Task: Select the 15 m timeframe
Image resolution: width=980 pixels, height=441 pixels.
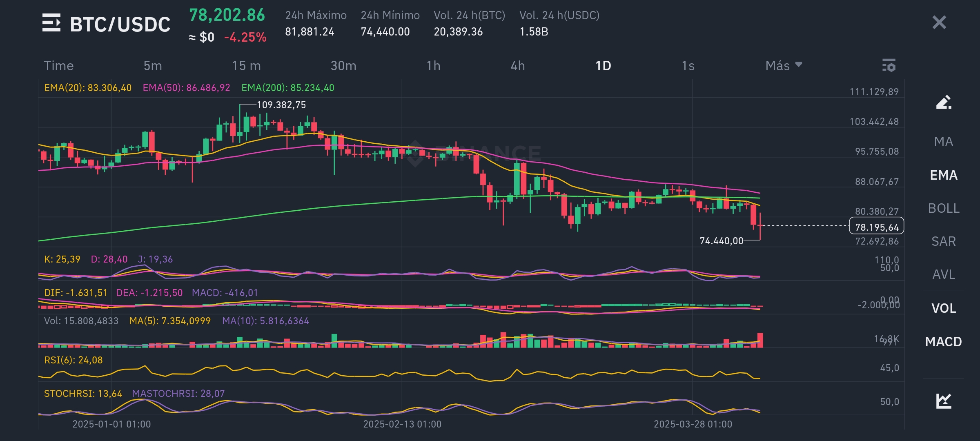Action: tap(246, 66)
